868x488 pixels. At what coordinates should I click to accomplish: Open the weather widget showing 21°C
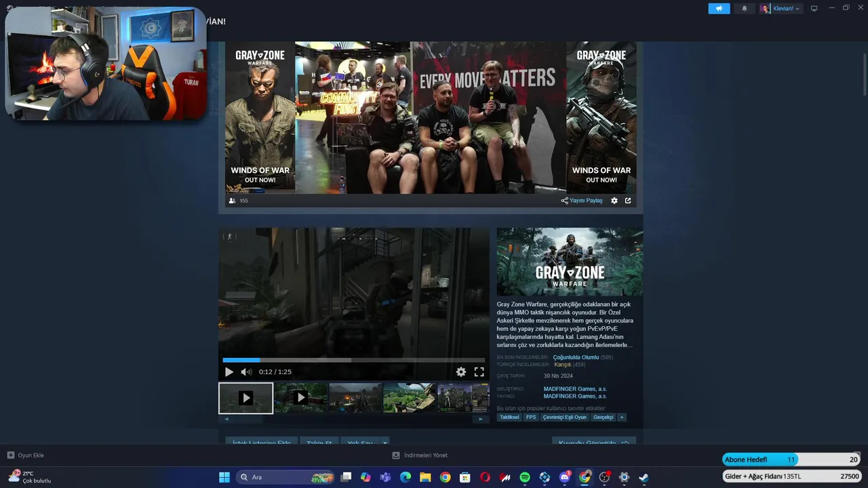tap(31, 477)
